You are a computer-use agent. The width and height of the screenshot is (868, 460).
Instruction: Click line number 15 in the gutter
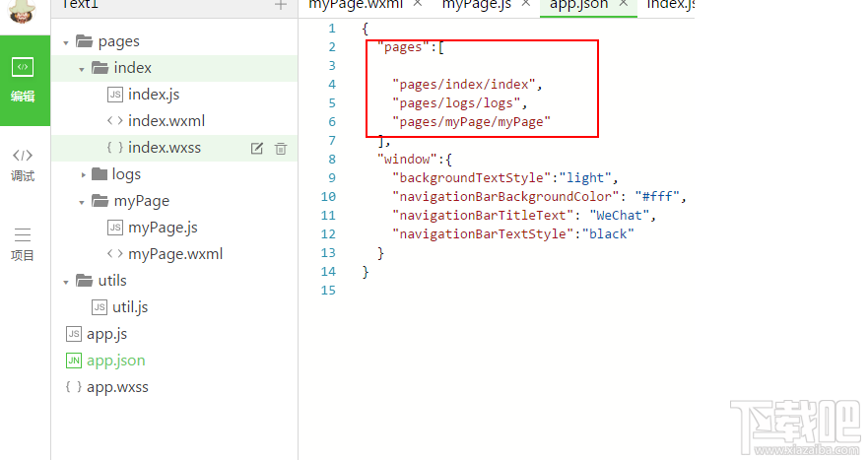point(328,291)
